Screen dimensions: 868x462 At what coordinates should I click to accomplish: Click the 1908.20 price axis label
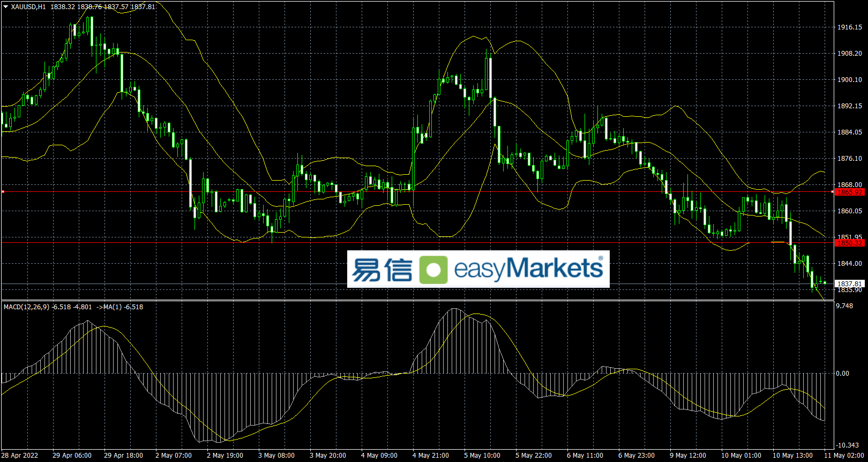point(850,54)
